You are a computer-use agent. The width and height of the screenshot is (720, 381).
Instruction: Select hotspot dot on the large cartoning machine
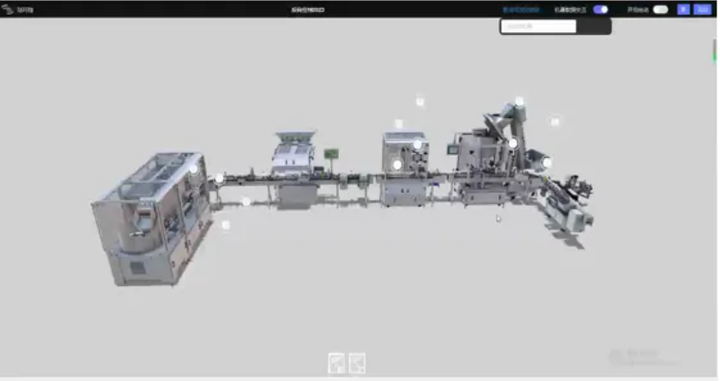[x=194, y=169]
